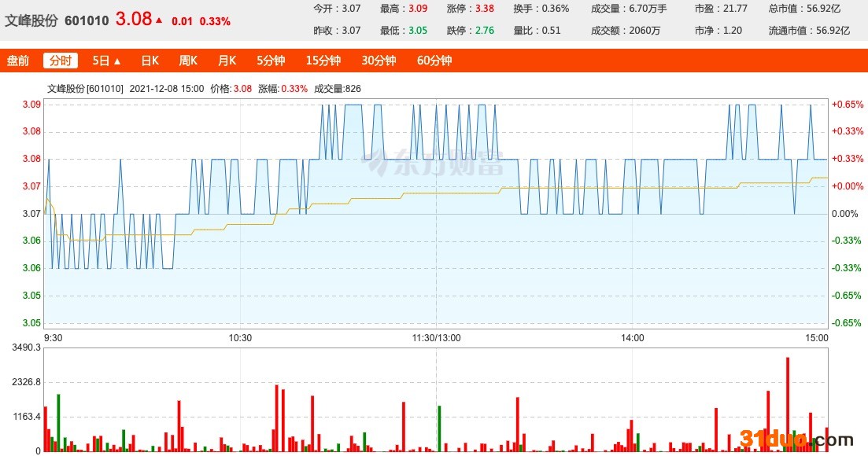Click the 14:00 time axis marker
The image size is (868, 456).
[x=632, y=338]
